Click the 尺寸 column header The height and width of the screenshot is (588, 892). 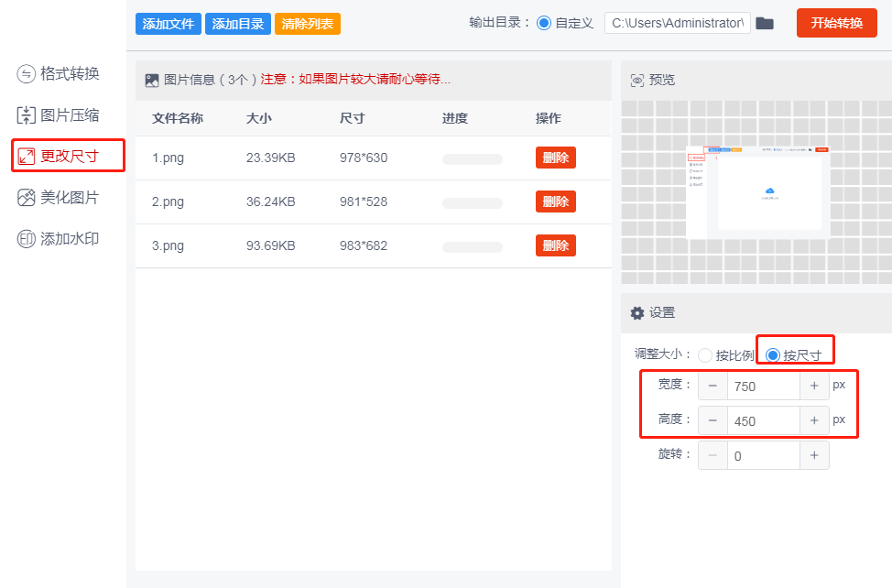(x=353, y=118)
